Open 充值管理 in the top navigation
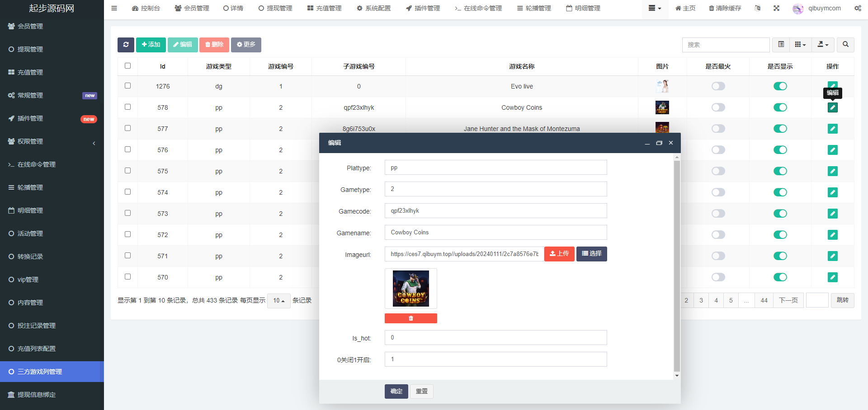The image size is (868, 410). tap(324, 8)
